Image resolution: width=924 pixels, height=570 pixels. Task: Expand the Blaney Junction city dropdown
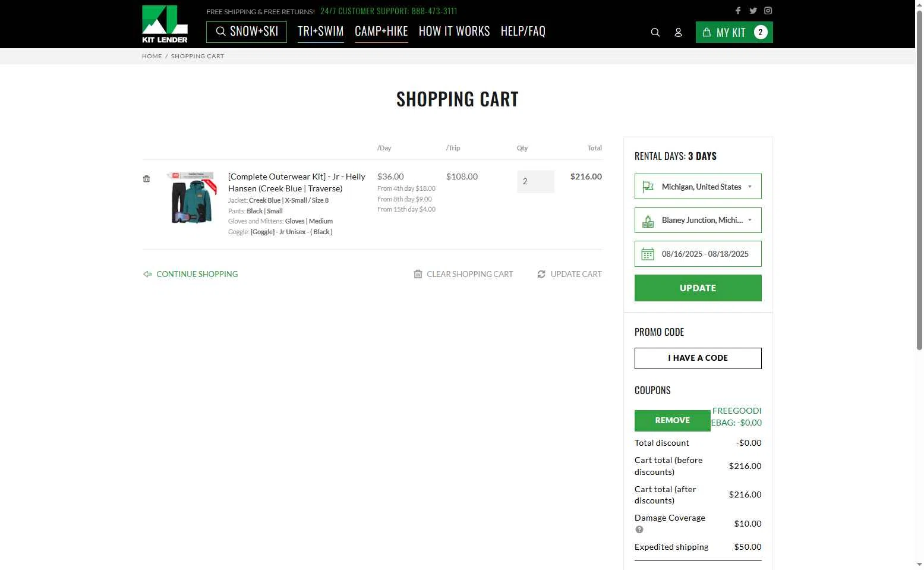click(x=698, y=221)
